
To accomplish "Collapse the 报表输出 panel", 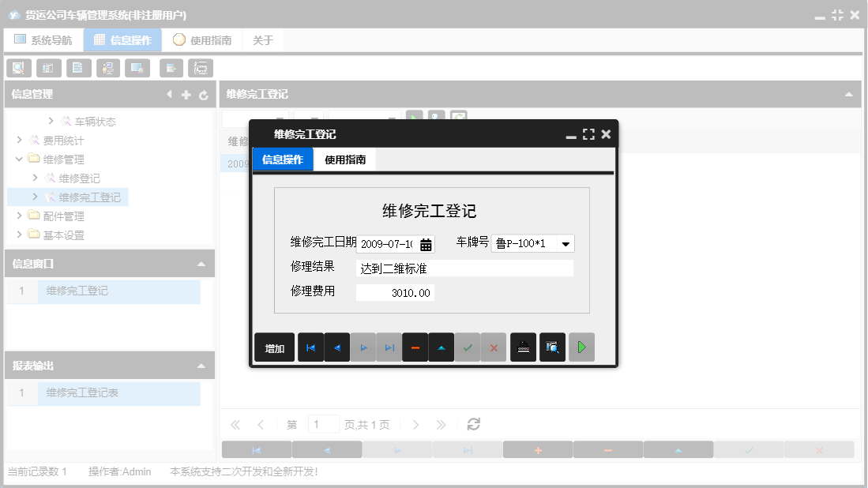I will point(204,365).
